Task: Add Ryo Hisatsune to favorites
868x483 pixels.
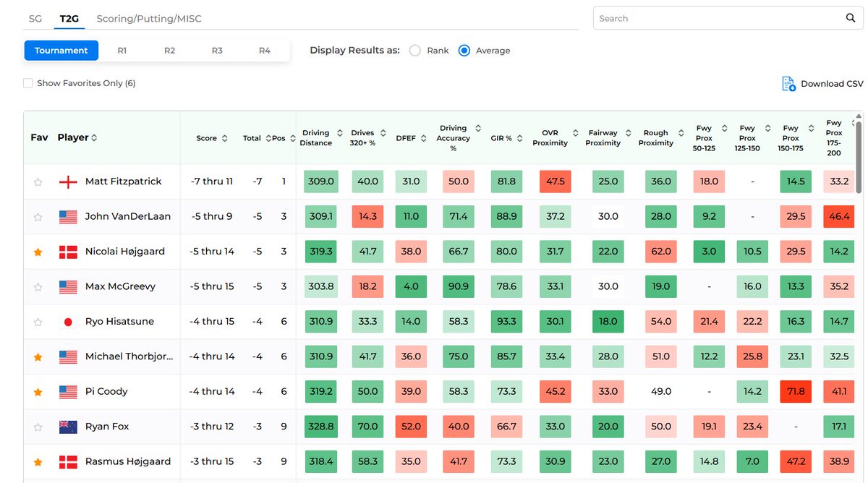Action: tap(38, 322)
